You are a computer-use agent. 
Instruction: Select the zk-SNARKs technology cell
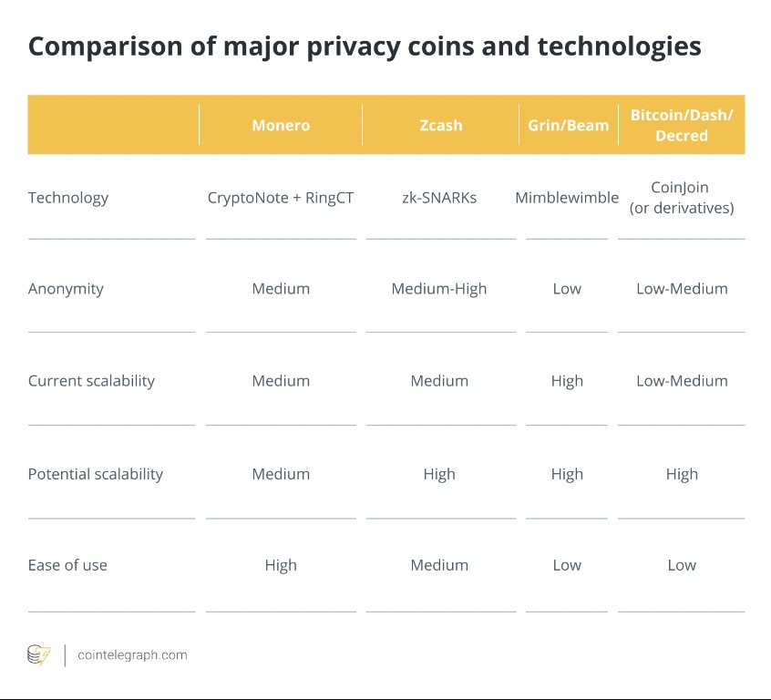tap(439, 198)
